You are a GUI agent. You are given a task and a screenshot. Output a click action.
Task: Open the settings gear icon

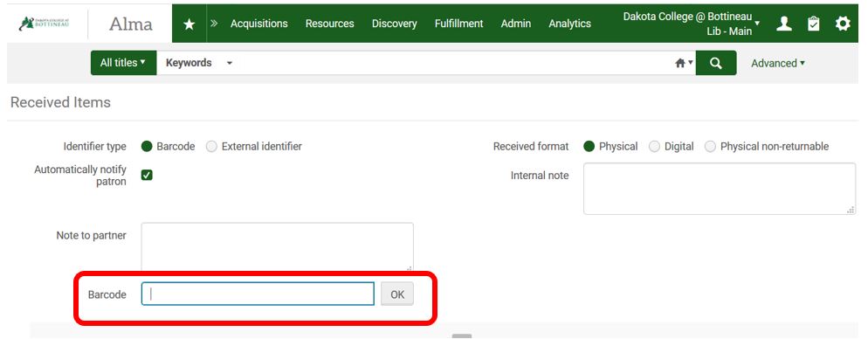(843, 24)
